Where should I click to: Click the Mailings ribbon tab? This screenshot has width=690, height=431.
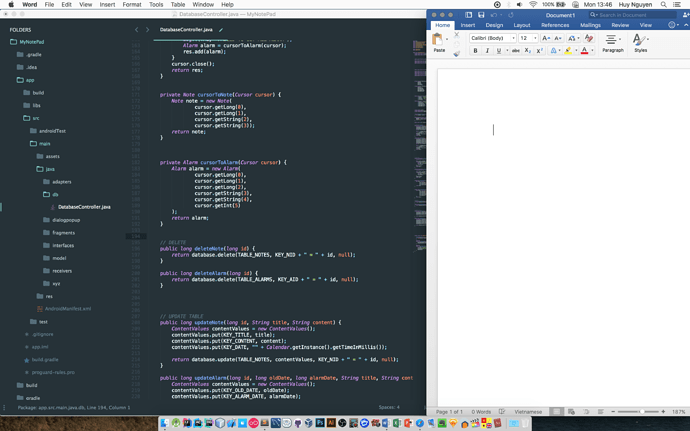click(x=590, y=25)
